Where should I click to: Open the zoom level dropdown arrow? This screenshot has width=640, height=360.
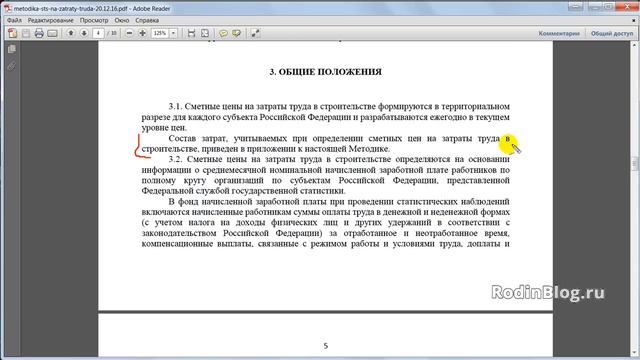point(173,33)
